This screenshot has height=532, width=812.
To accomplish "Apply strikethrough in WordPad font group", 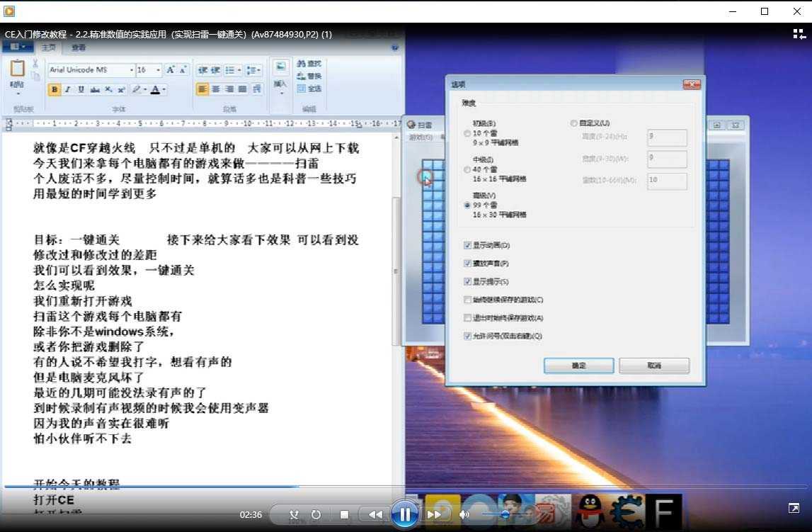I will (x=95, y=90).
